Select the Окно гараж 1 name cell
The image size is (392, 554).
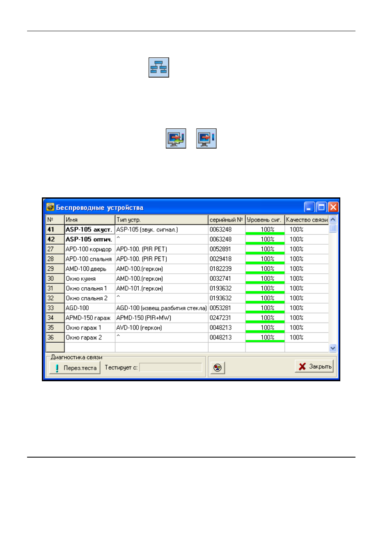pos(89,328)
